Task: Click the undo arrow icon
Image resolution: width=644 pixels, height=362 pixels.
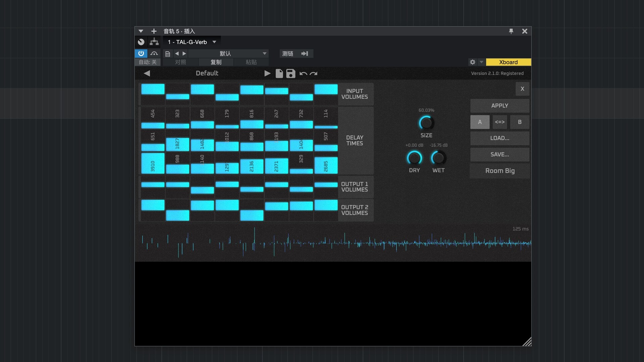Action: coord(303,74)
